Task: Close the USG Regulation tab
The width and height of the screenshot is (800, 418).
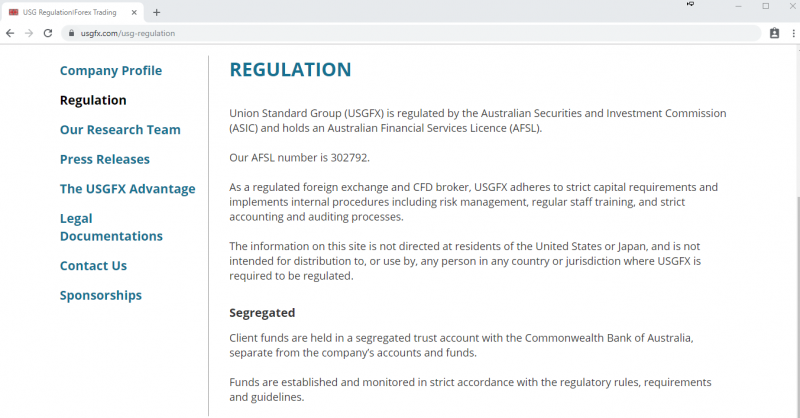Action: coord(134,12)
